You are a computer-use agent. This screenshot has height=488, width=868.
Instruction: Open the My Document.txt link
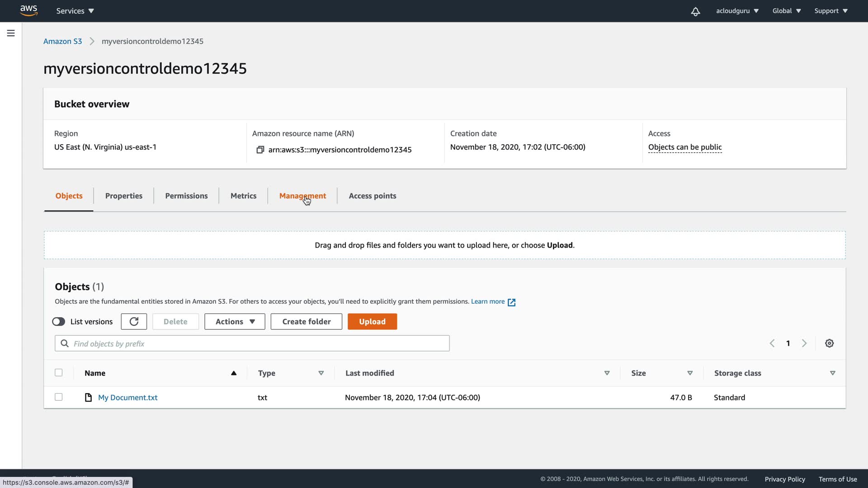click(128, 398)
